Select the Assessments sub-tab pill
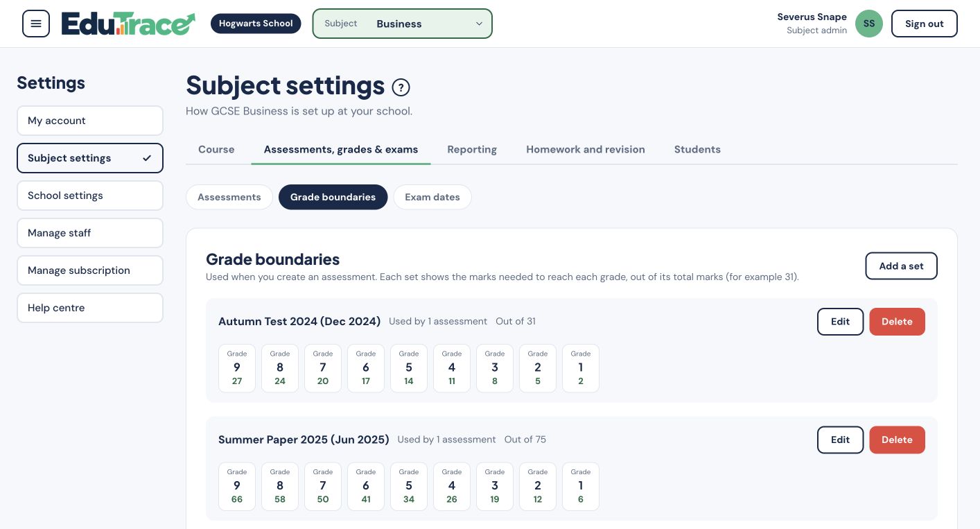 (229, 197)
